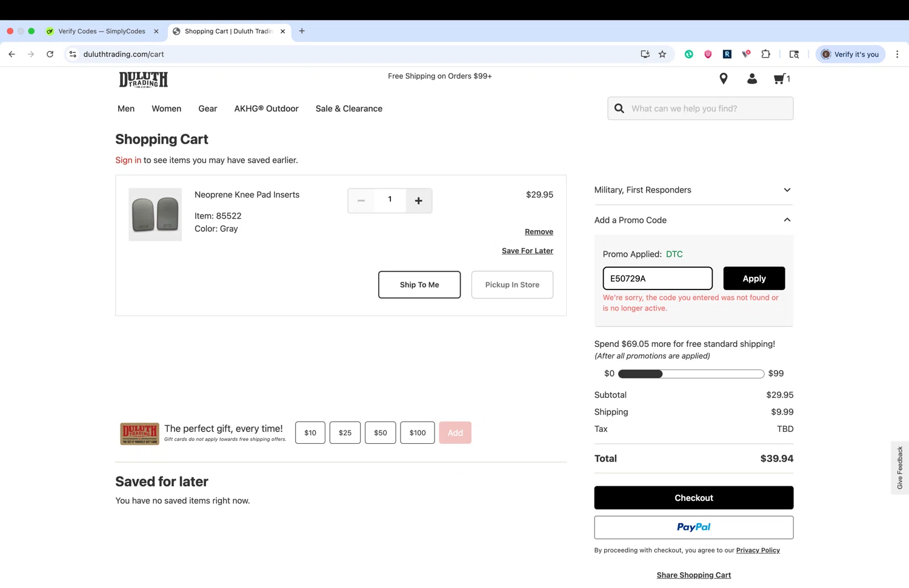Click the heart-tag extension icon

click(x=746, y=55)
